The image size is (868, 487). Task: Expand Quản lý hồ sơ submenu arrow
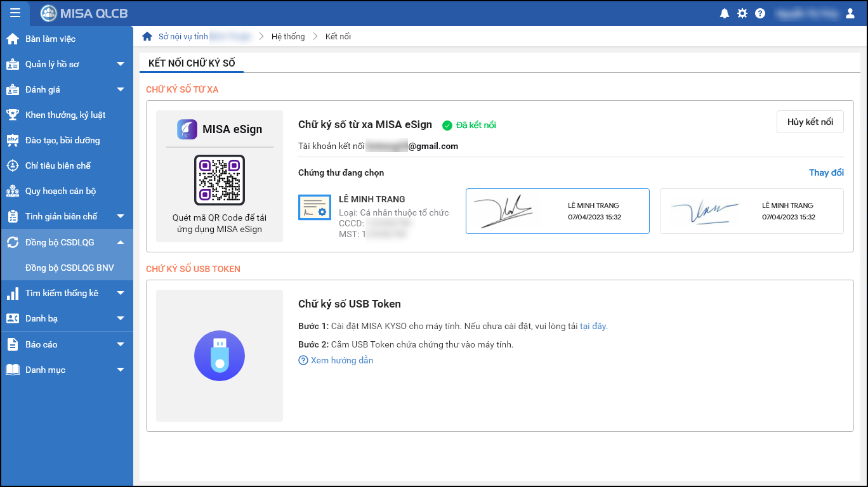[x=121, y=64]
